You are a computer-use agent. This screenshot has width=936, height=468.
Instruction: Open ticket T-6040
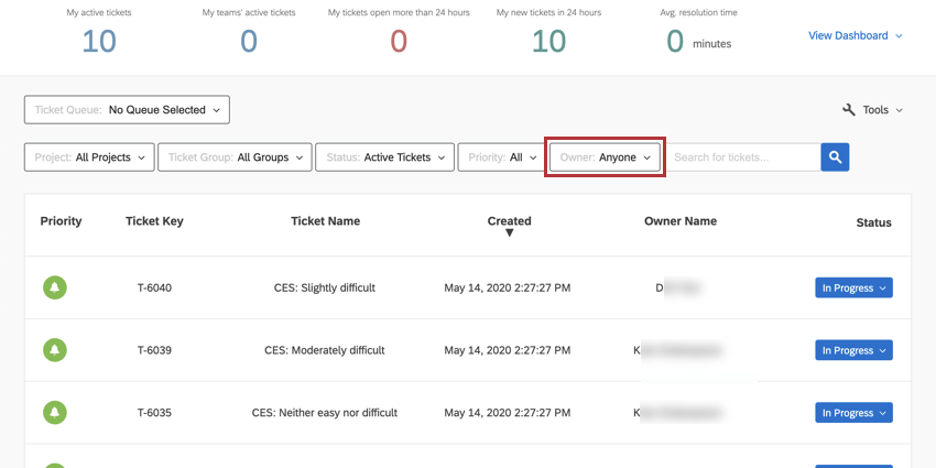(155, 288)
